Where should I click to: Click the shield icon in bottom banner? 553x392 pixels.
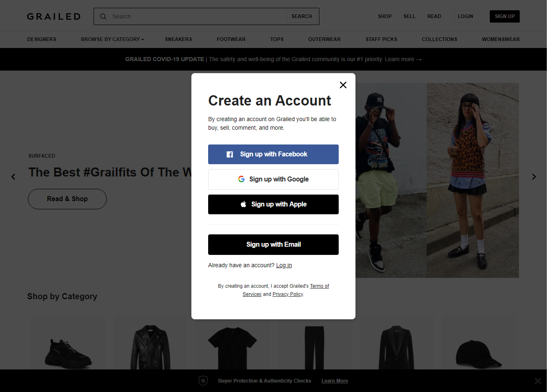coord(203,381)
